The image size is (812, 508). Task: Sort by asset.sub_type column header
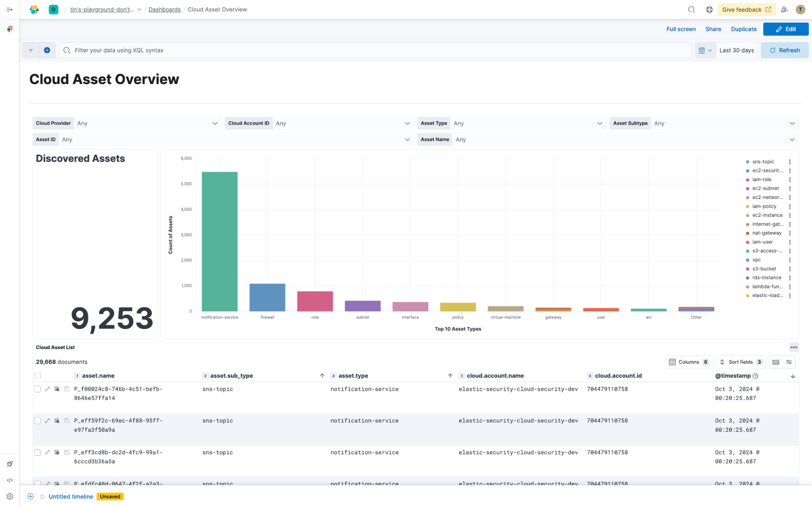point(232,376)
